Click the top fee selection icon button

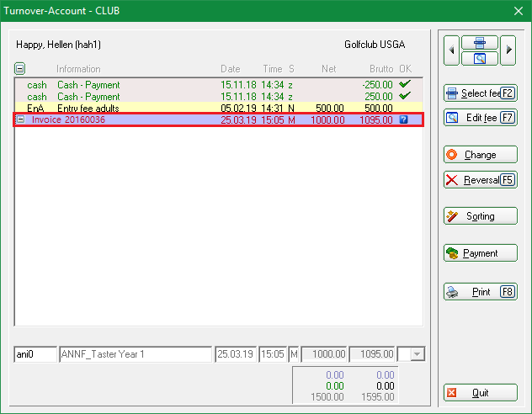[x=480, y=43]
